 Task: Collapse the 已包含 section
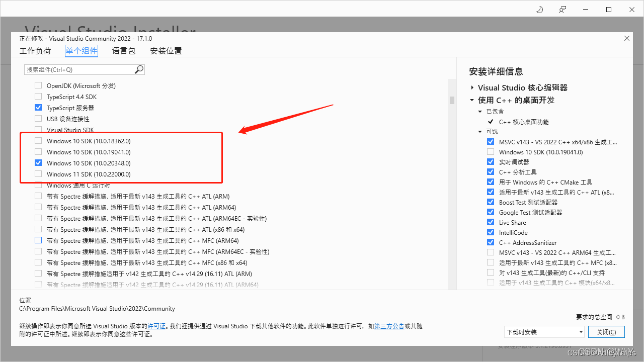[x=480, y=111]
